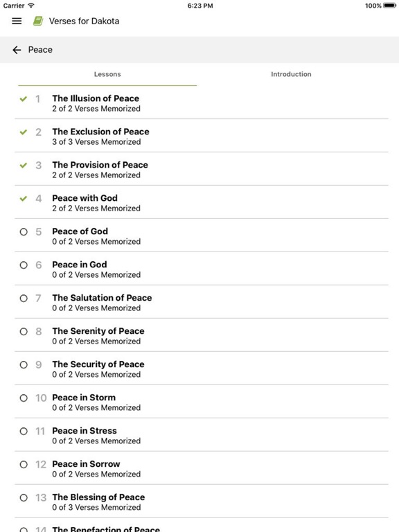
Task: Select the Lessons tab
Action: tap(107, 74)
